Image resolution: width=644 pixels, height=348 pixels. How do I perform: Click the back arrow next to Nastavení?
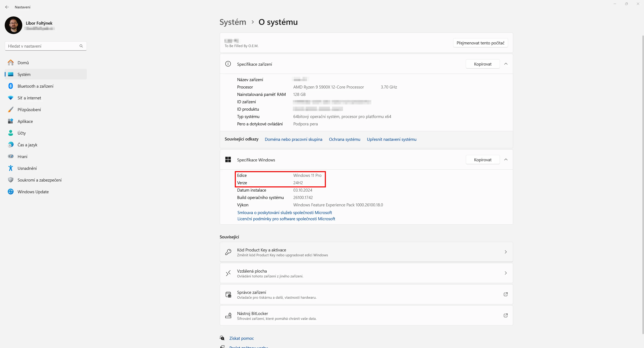point(7,7)
